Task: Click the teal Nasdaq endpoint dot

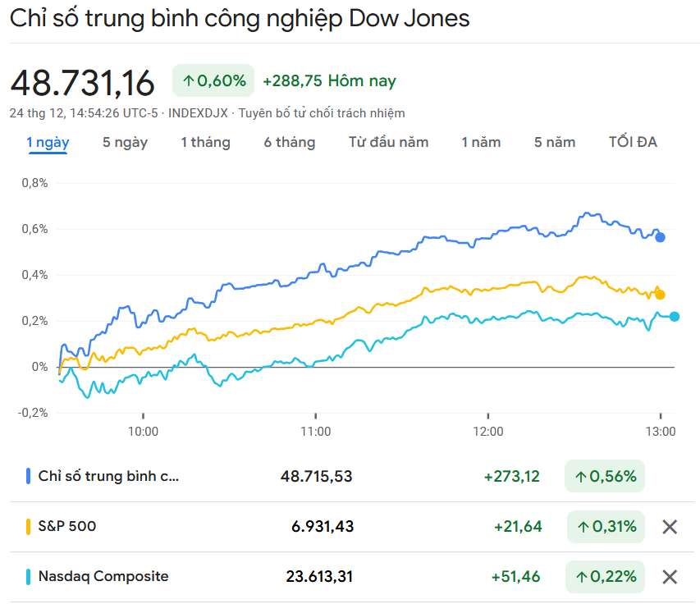Action: point(675,317)
